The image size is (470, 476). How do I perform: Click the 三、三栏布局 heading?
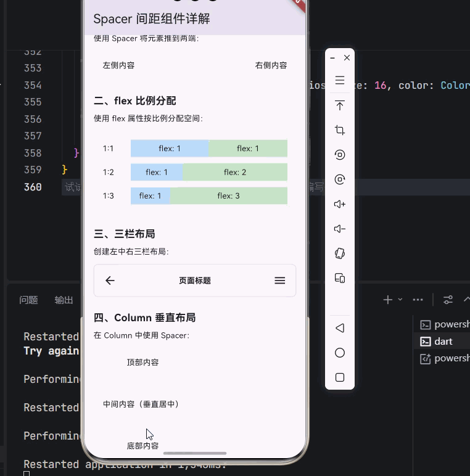tap(125, 234)
